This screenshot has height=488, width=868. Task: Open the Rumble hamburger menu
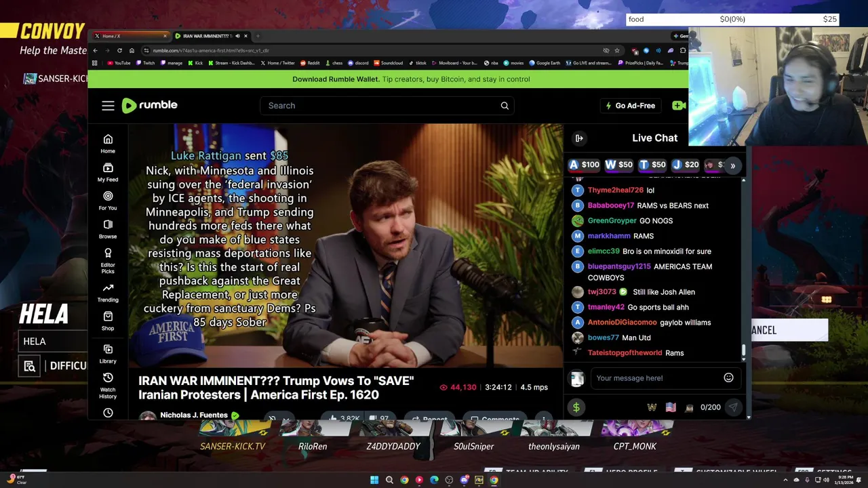click(108, 106)
